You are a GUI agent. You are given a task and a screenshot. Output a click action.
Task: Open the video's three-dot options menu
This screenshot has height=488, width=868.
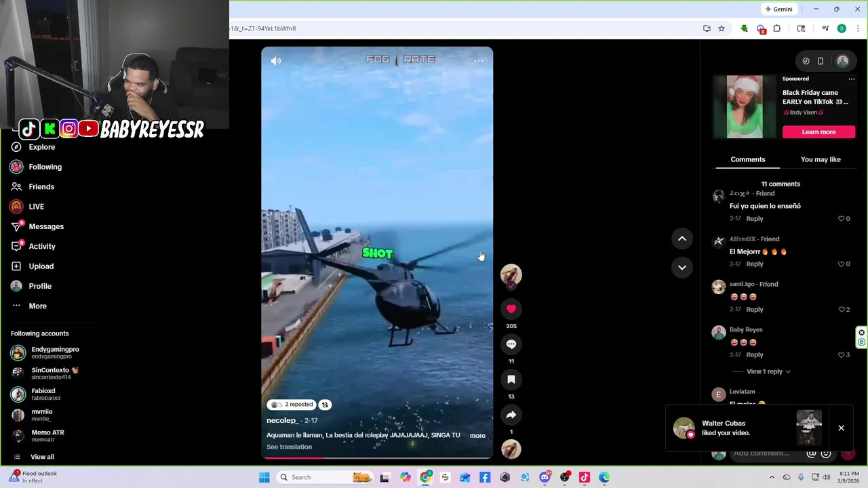click(479, 61)
